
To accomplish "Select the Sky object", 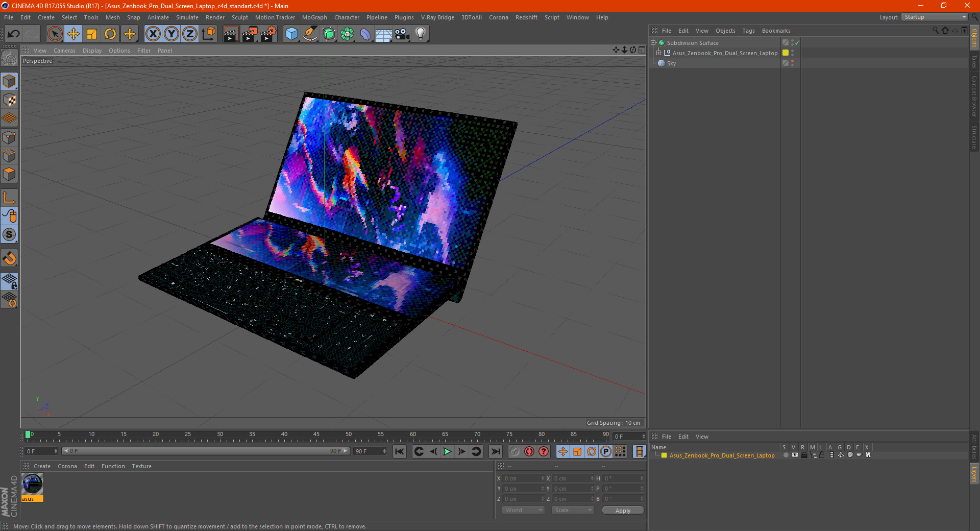I will [671, 63].
